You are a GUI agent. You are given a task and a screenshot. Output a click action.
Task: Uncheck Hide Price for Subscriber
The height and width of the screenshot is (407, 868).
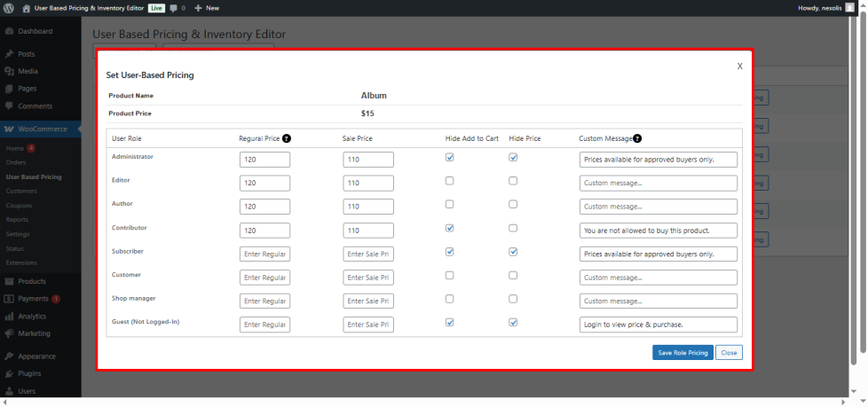tap(513, 252)
